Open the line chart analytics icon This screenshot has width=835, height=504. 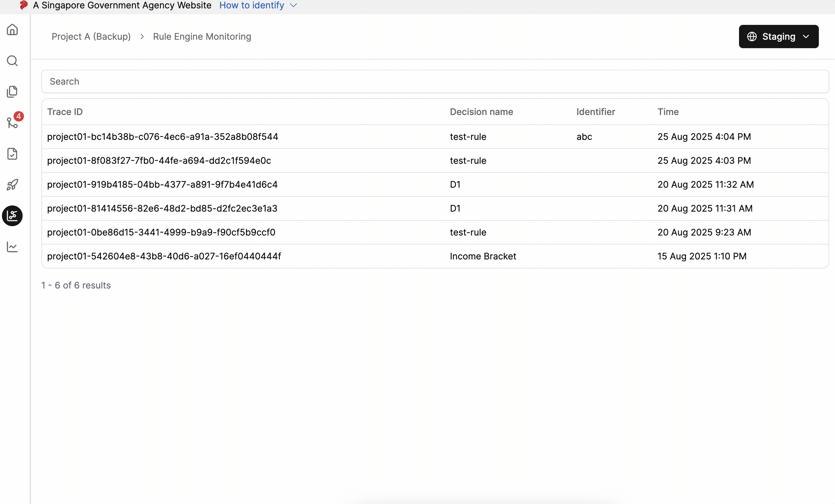point(12,247)
